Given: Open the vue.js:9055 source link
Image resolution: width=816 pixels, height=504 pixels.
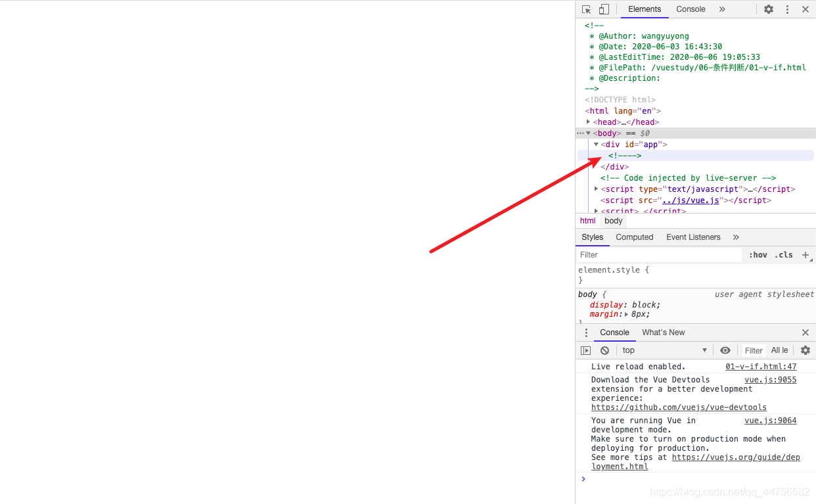Looking at the screenshot, I should coord(770,380).
